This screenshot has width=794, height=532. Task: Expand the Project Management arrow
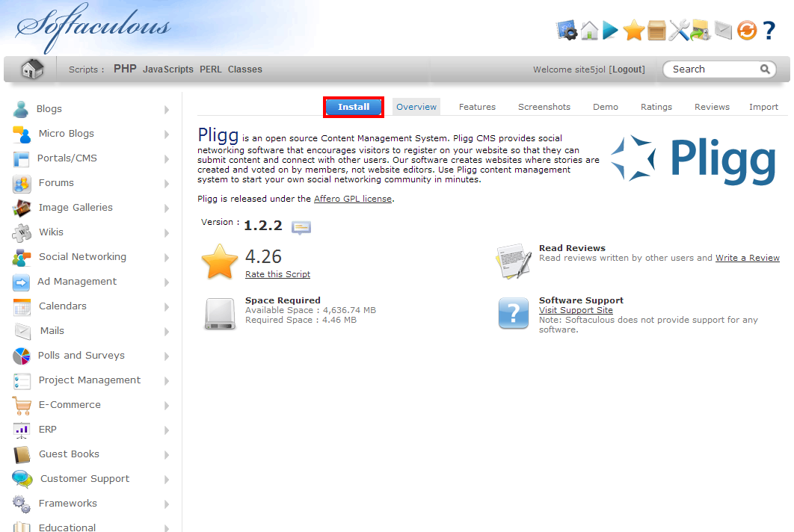point(167,380)
